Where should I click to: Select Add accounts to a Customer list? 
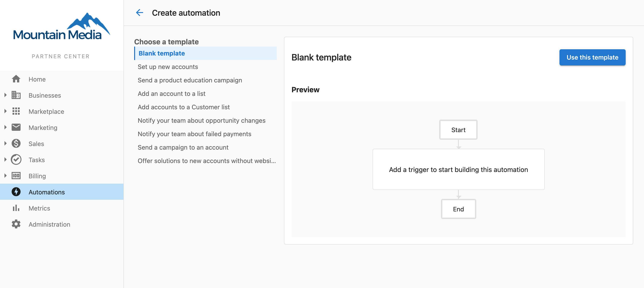205,107
